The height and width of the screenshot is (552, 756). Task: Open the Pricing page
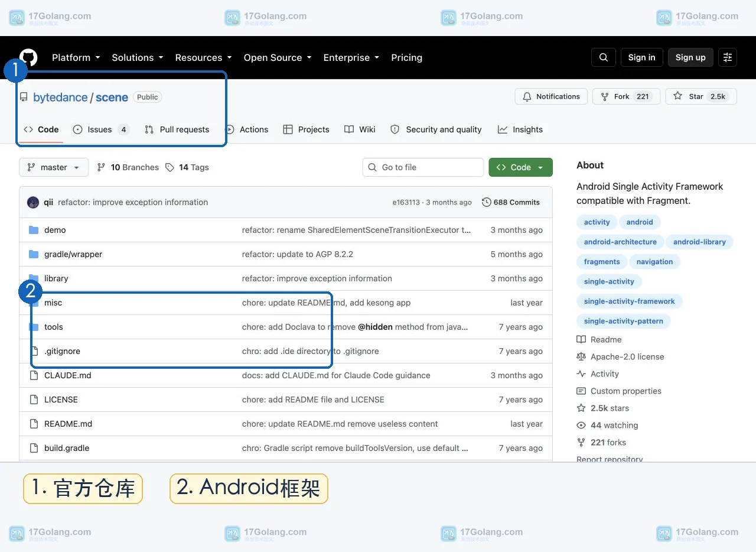406,57
